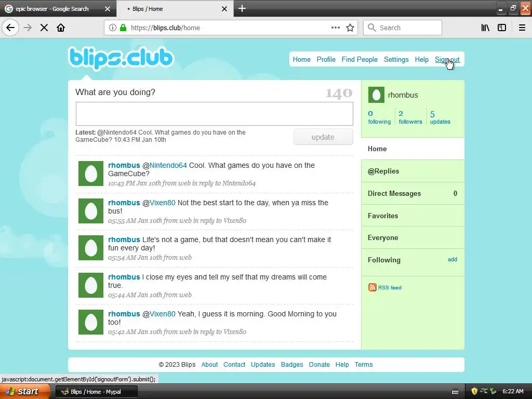
Task: Select Home in the sidebar
Action: pyautogui.click(x=413, y=149)
